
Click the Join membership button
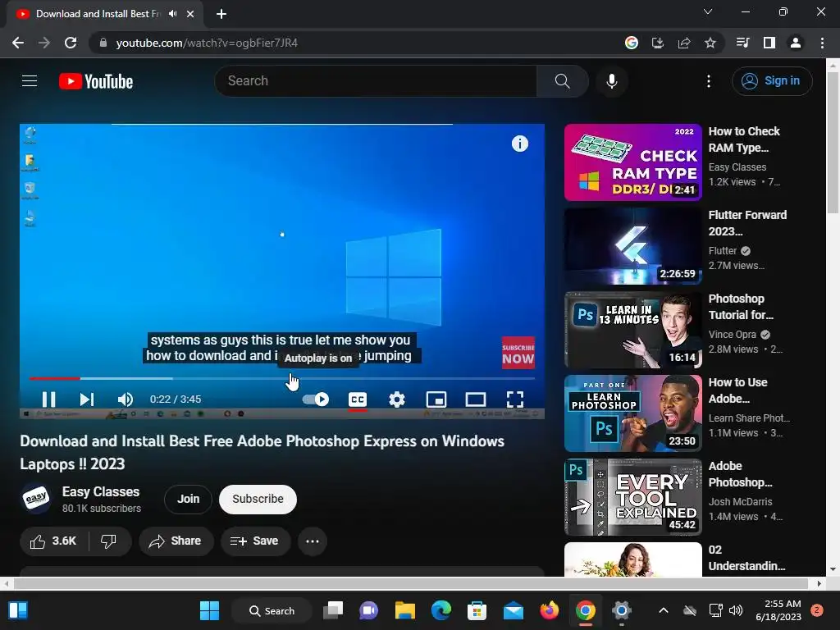pyautogui.click(x=188, y=500)
